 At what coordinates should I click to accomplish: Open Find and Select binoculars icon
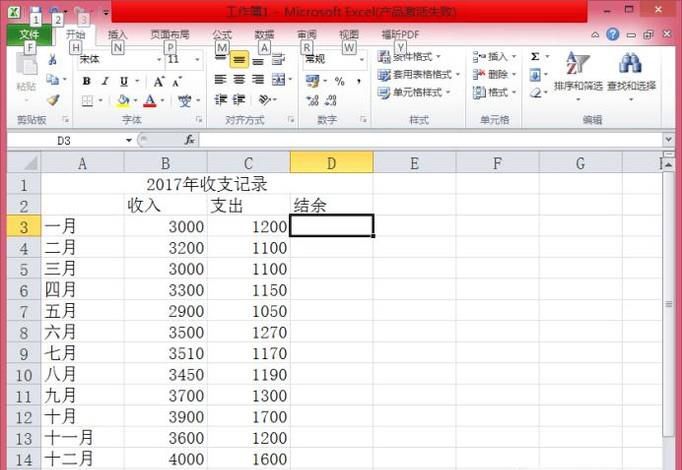630,65
